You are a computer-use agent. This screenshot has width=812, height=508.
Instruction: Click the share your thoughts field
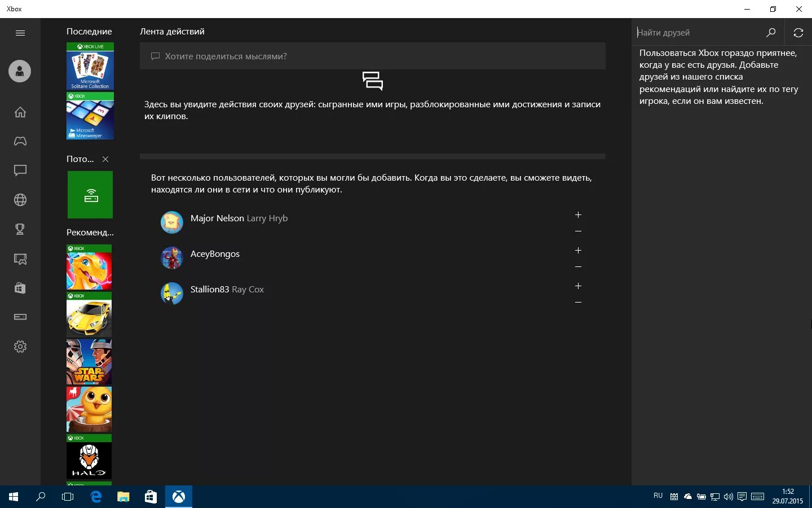coord(373,56)
